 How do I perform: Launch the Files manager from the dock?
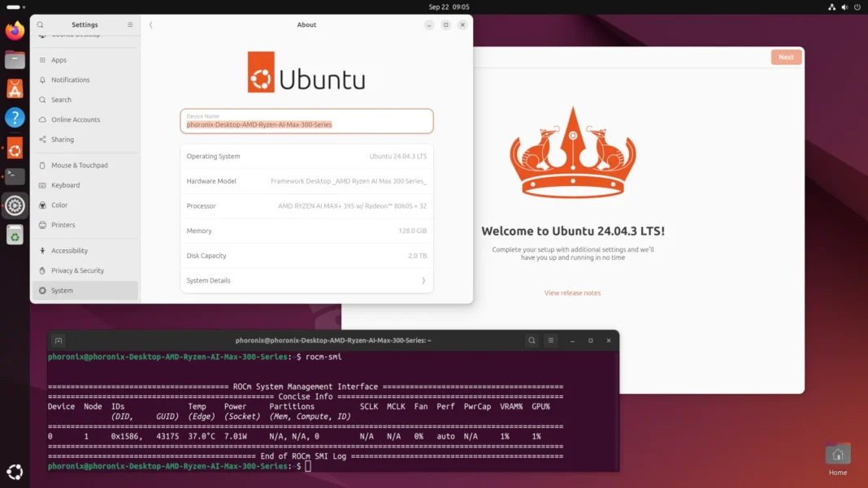tap(15, 59)
